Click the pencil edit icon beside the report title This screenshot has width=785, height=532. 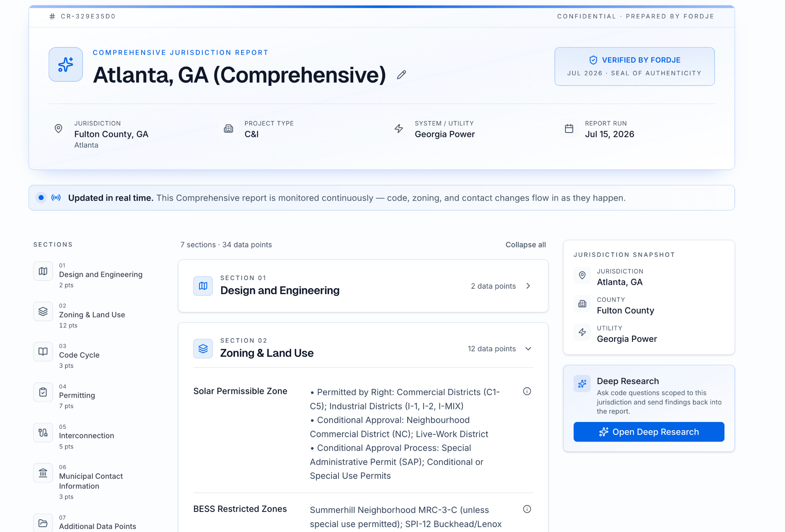(x=401, y=75)
